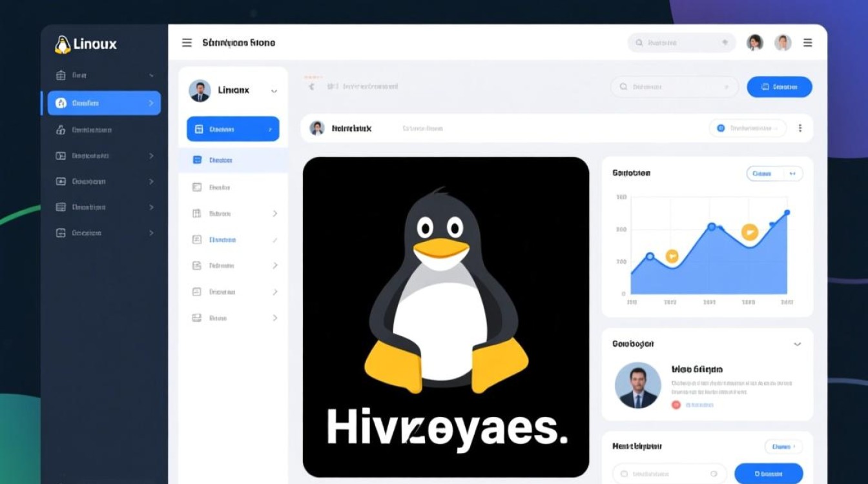868x484 pixels.
Task: Select the active blue panel item below the avatar
Action: point(232,128)
